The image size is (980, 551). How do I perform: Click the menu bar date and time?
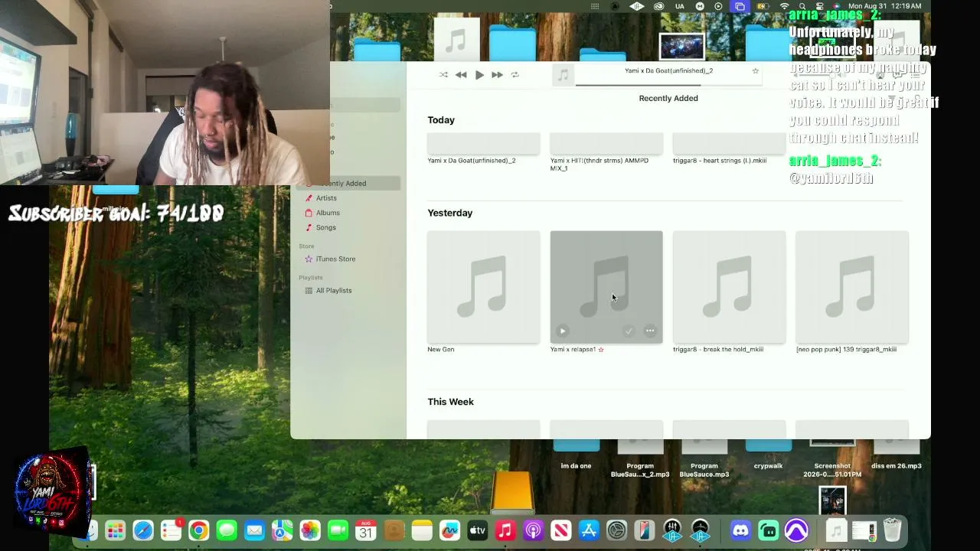pos(884,6)
